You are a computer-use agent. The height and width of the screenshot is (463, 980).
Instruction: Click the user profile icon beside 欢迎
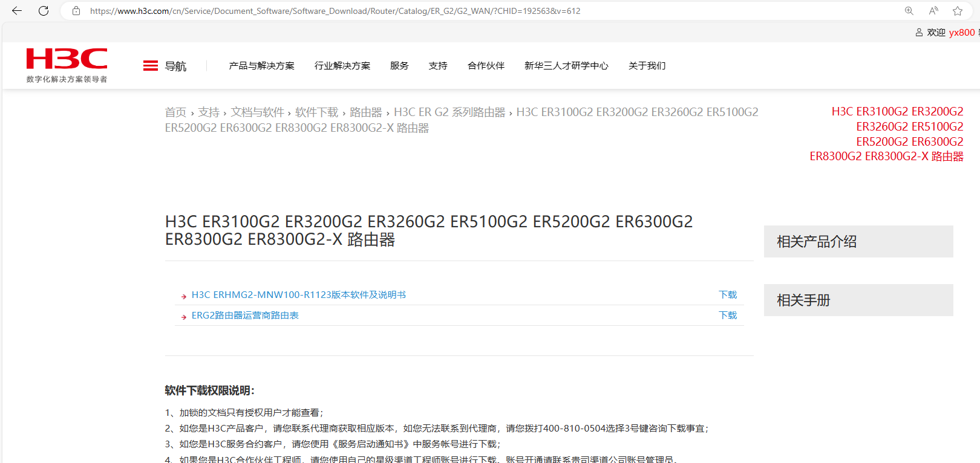click(919, 33)
